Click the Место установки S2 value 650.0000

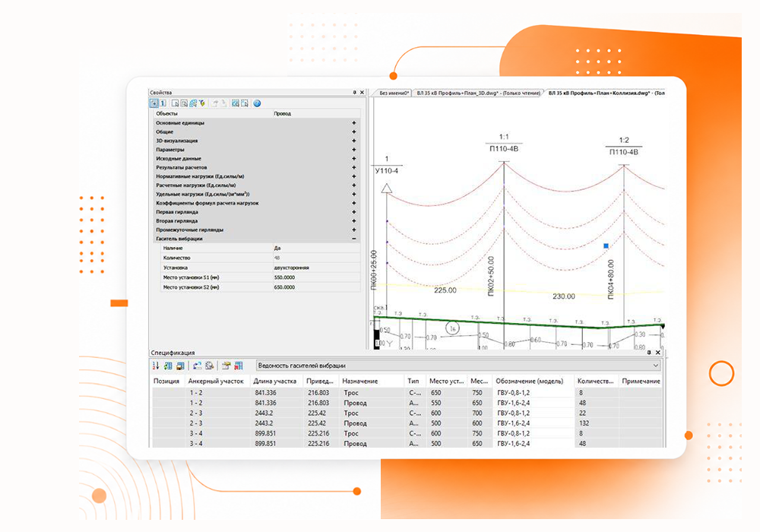click(x=316, y=287)
